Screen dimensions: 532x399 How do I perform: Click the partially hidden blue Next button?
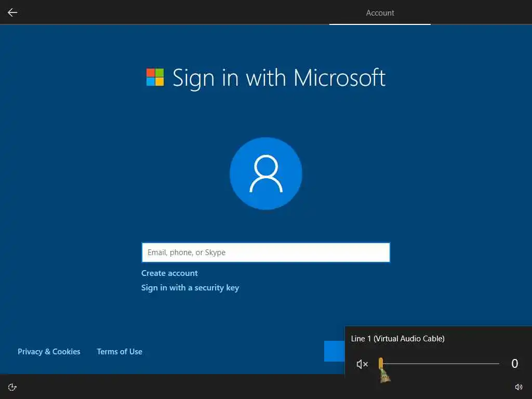click(x=334, y=351)
